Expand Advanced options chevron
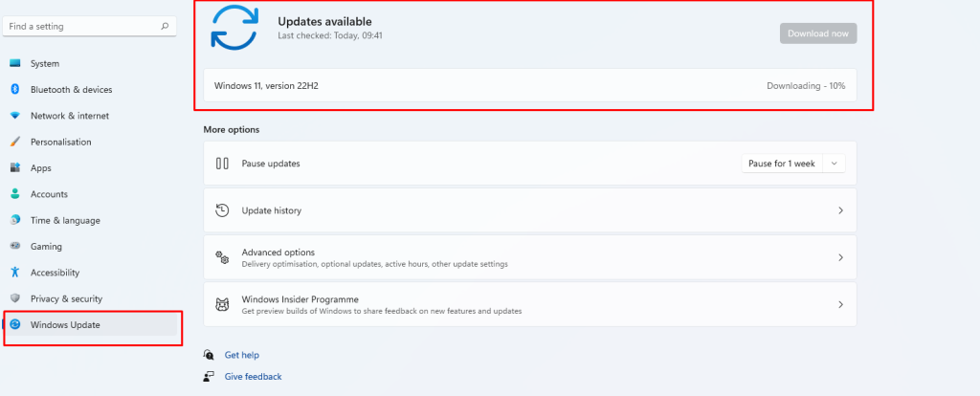 (840, 257)
